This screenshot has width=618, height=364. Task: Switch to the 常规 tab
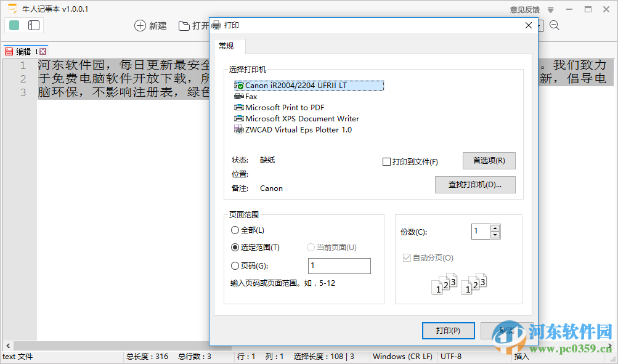(228, 46)
